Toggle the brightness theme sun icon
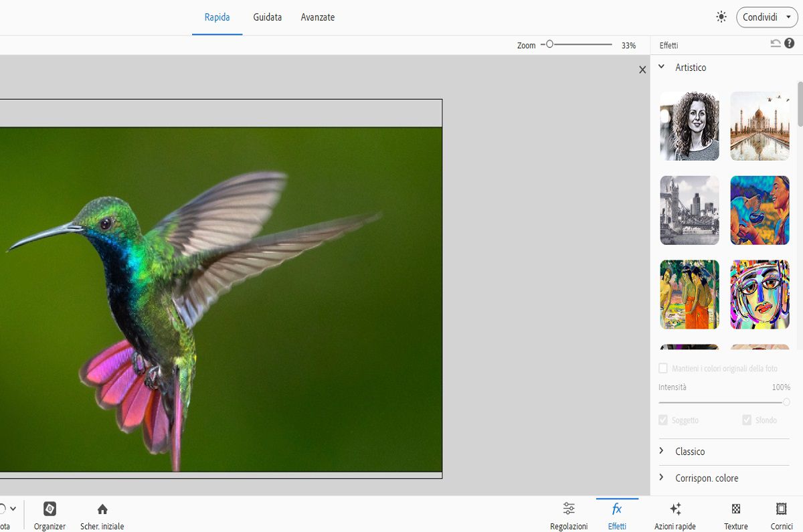This screenshot has height=532, width=803. [721, 17]
